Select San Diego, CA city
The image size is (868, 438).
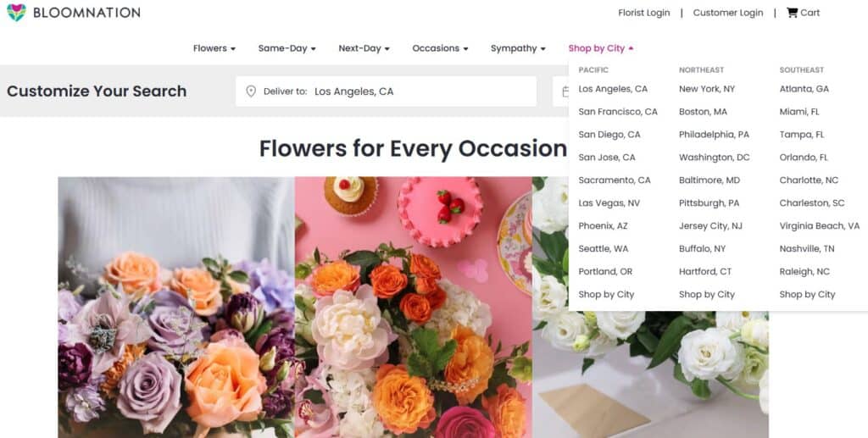click(609, 135)
